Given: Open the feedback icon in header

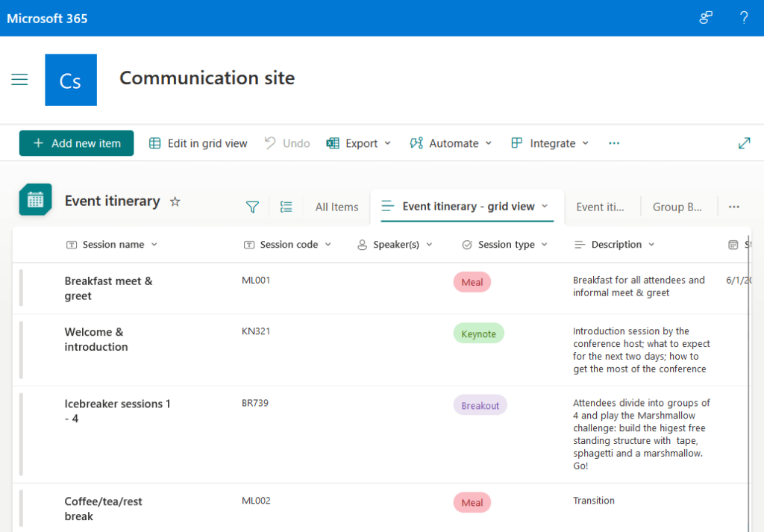Looking at the screenshot, I should tap(706, 18).
